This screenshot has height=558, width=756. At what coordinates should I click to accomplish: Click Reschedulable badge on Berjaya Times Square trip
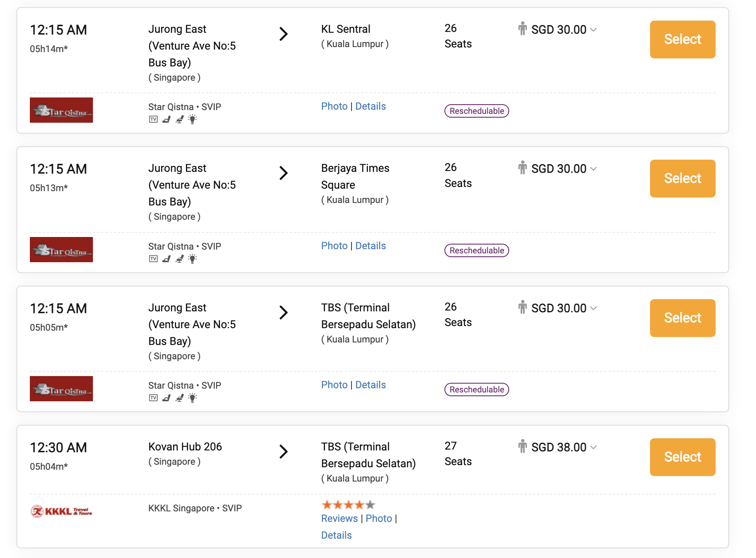coord(477,250)
